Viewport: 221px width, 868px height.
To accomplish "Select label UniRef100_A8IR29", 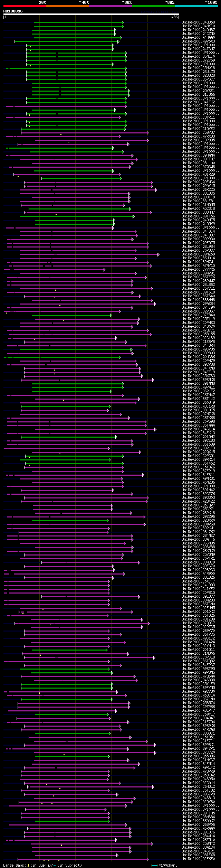I will point(198,175).
